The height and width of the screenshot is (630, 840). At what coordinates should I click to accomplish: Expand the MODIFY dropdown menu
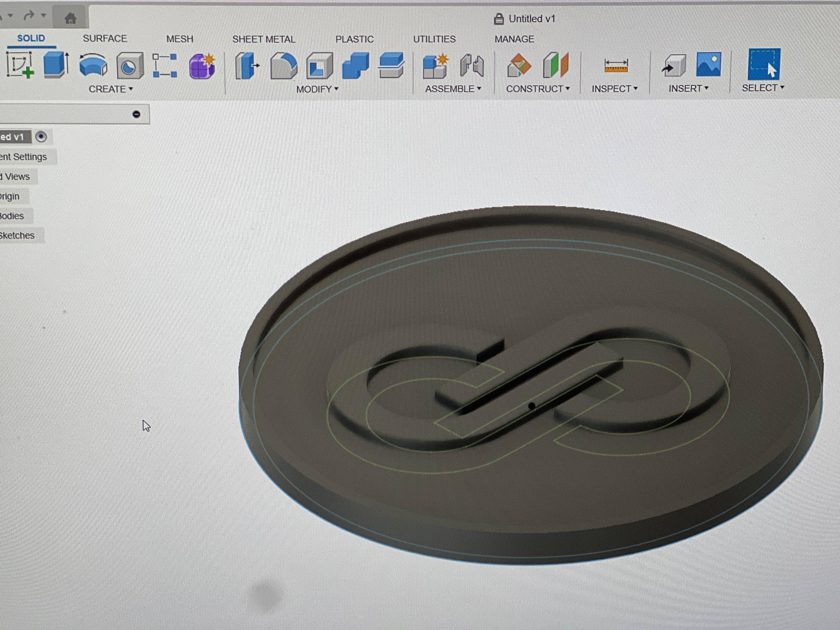(317, 89)
